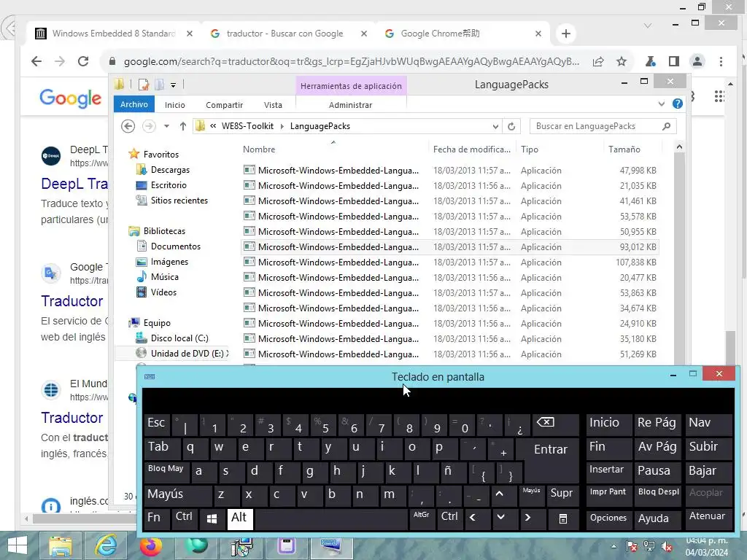The image size is (747, 560).
Task: Toggle the left Ctrl key
Action: tap(184, 518)
